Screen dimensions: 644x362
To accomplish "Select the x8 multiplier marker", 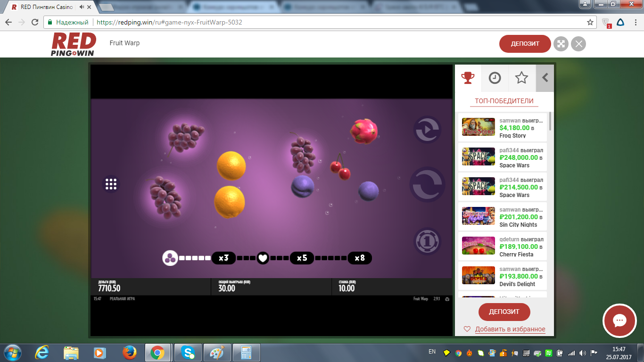I will [x=360, y=258].
